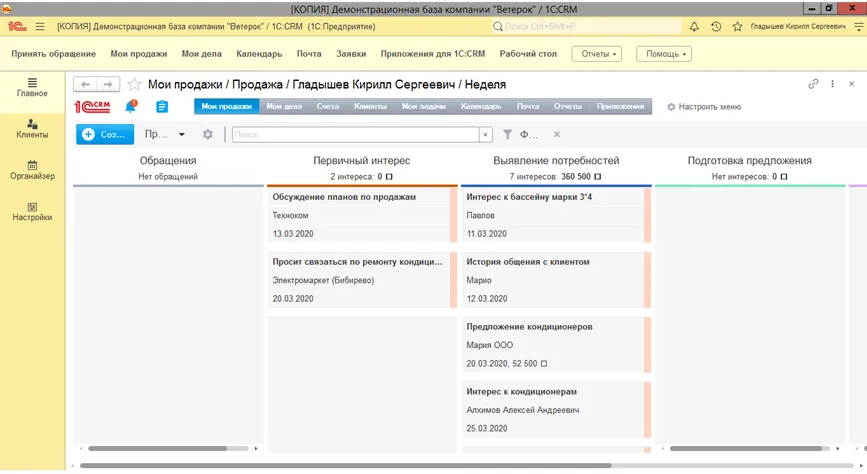This screenshot has height=474, width=867.
Task: Click Принять обращение command
Action: point(54,54)
